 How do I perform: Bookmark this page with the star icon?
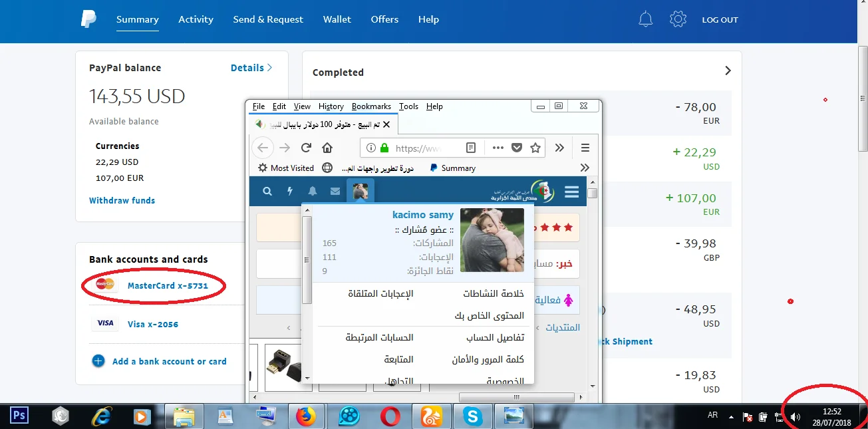click(x=535, y=148)
